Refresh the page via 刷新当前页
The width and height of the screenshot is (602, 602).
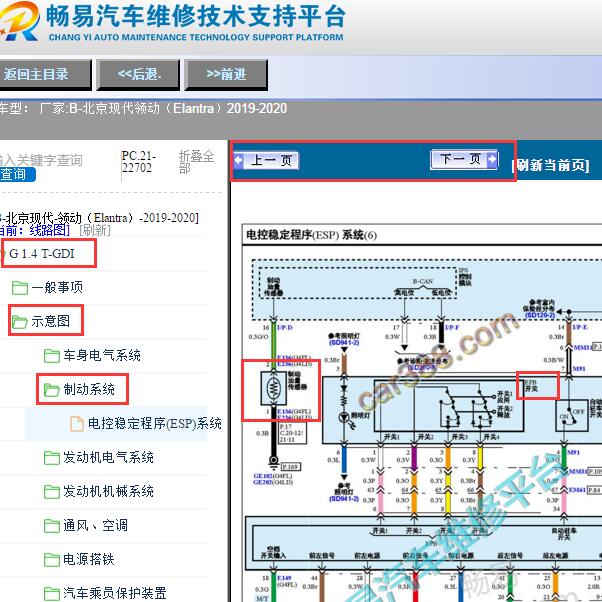coord(550,165)
